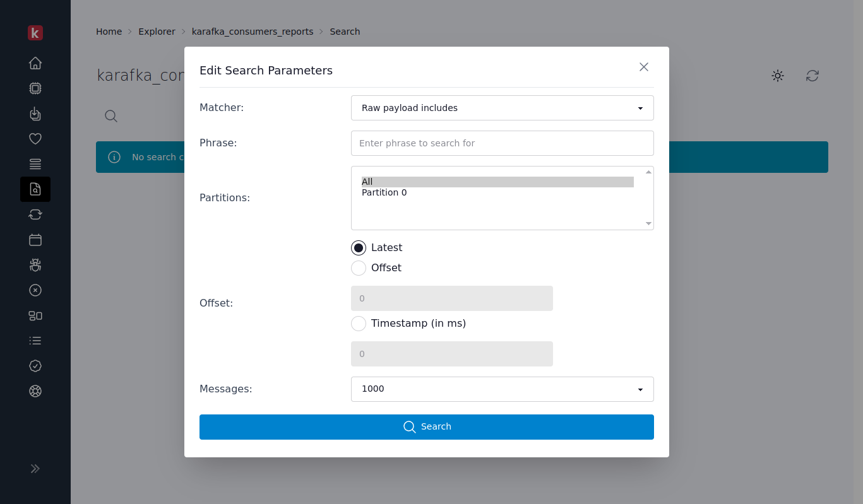Image resolution: width=863 pixels, height=504 pixels.
Task: Click the Partitions list scrollbar down arrow
Action: point(648,223)
